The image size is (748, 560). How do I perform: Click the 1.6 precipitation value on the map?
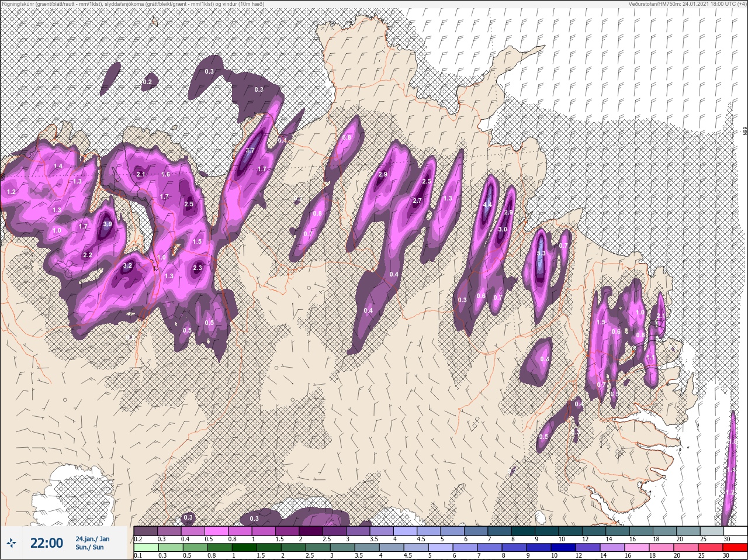pyautogui.click(x=165, y=174)
